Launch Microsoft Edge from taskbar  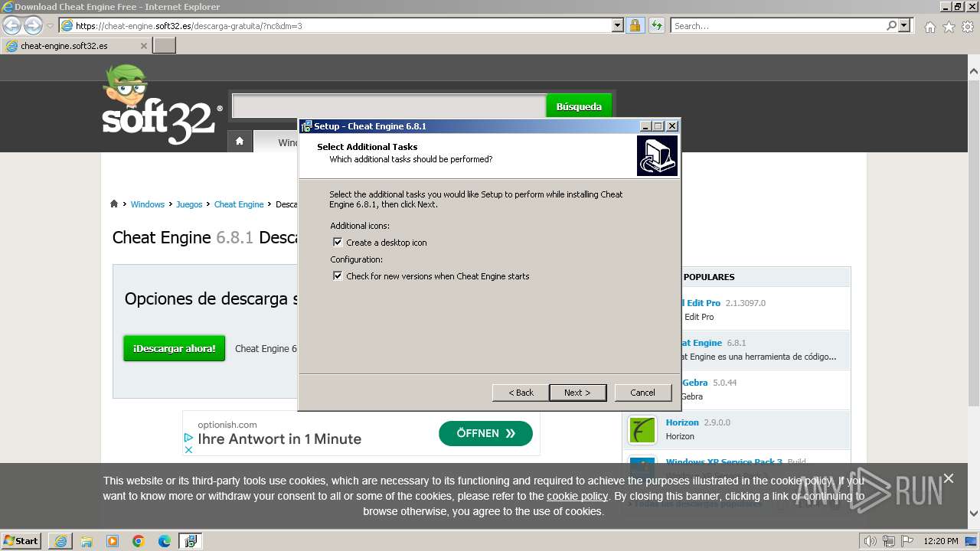click(165, 541)
